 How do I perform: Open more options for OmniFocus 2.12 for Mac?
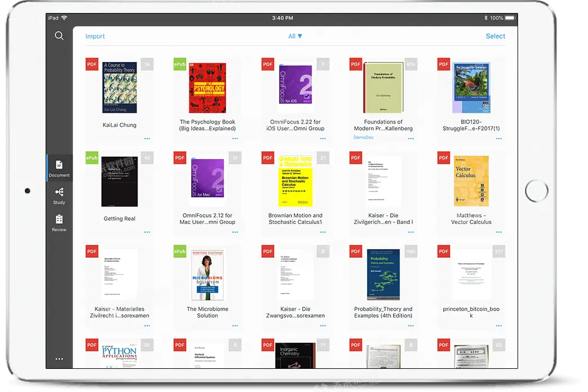tap(235, 232)
